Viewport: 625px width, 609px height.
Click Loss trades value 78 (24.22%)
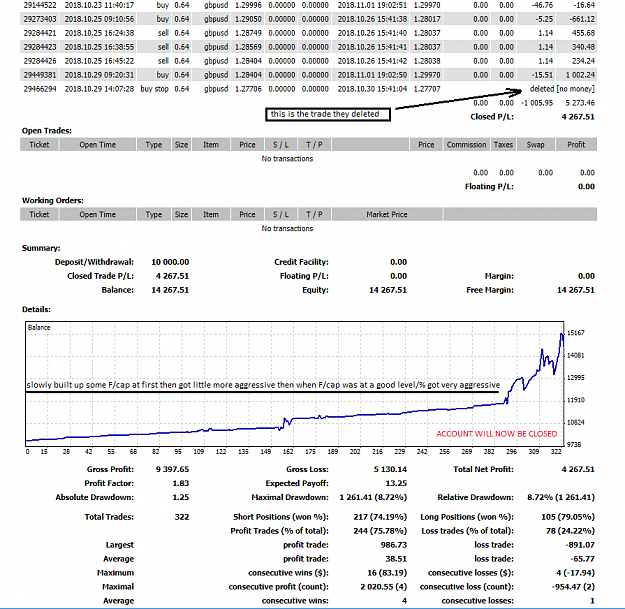tap(570, 531)
